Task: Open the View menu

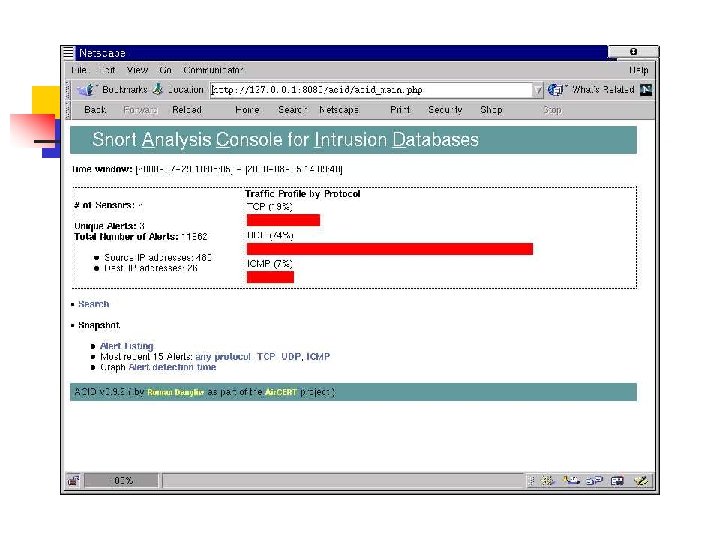Action: coord(137,70)
